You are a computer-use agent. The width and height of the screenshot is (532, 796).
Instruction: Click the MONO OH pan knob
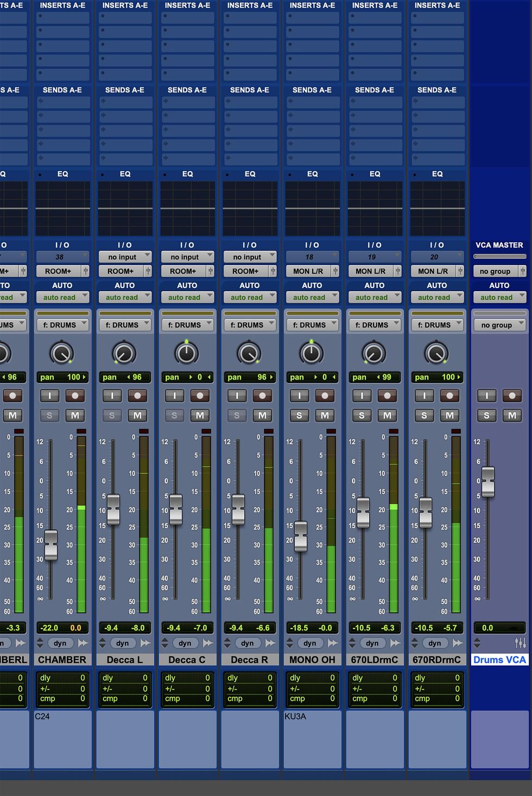coord(312,354)
